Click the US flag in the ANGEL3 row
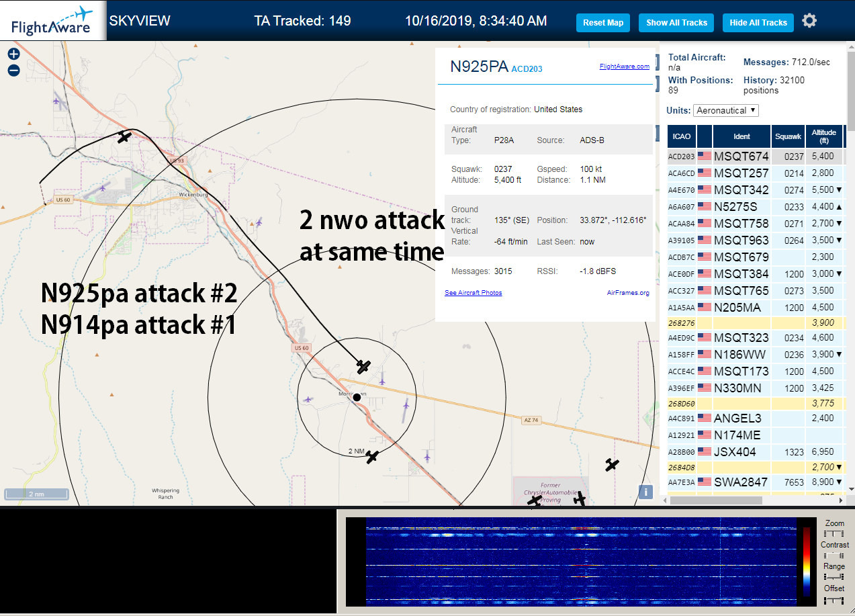The width and height of the screenshot is (855, 616). point(705,419)
